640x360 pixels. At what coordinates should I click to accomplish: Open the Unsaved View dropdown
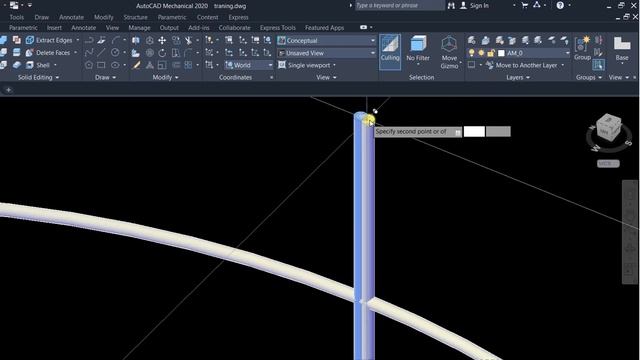click(x=326, y=53)
